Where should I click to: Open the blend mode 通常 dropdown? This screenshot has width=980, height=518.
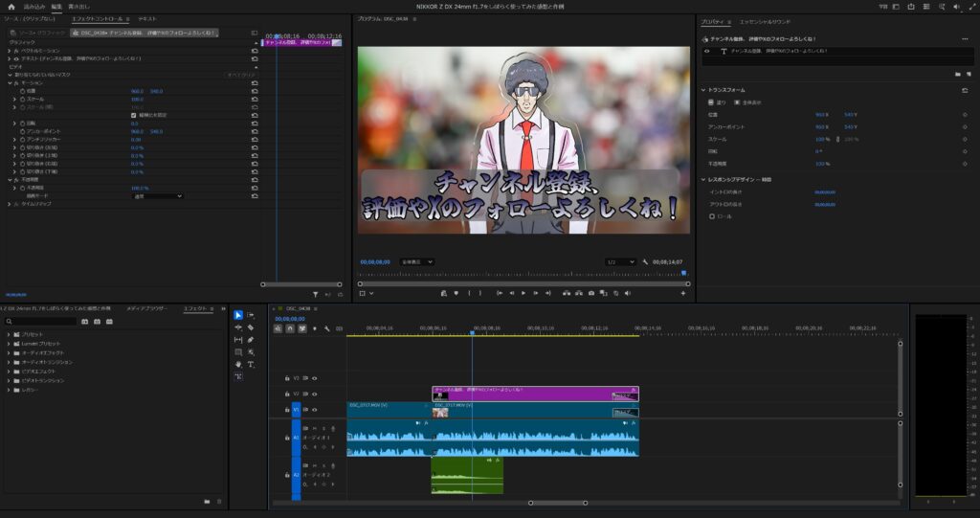click(x=156, y=196)
